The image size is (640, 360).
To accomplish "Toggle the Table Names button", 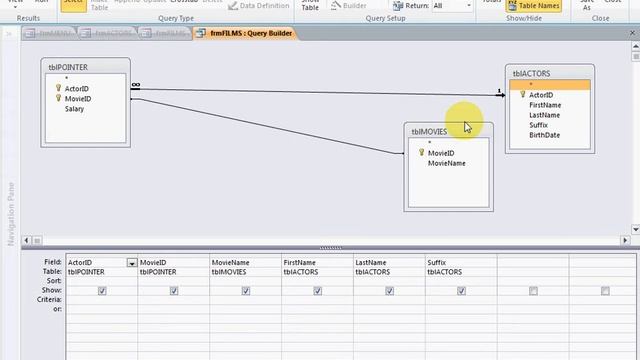I will (533, 6).
